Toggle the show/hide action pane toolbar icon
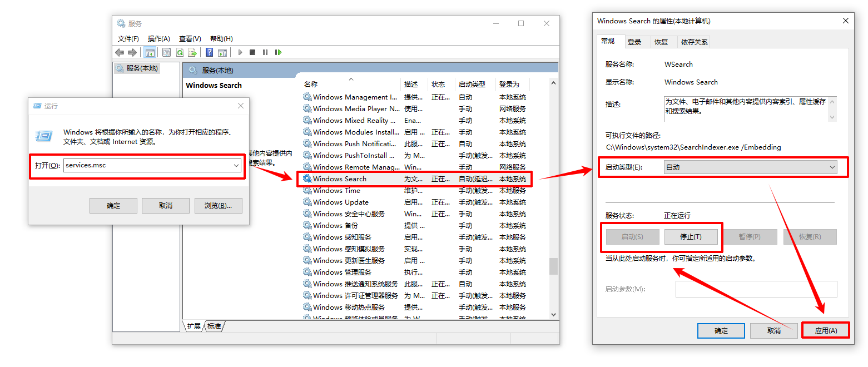Image resolution: width=868 pixels, height=367 pixels. 222,52
